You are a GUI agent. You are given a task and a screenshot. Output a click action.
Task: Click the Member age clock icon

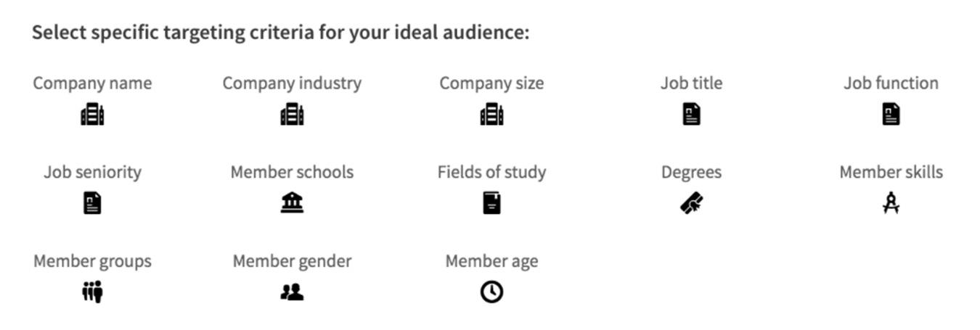pos(491,292)
